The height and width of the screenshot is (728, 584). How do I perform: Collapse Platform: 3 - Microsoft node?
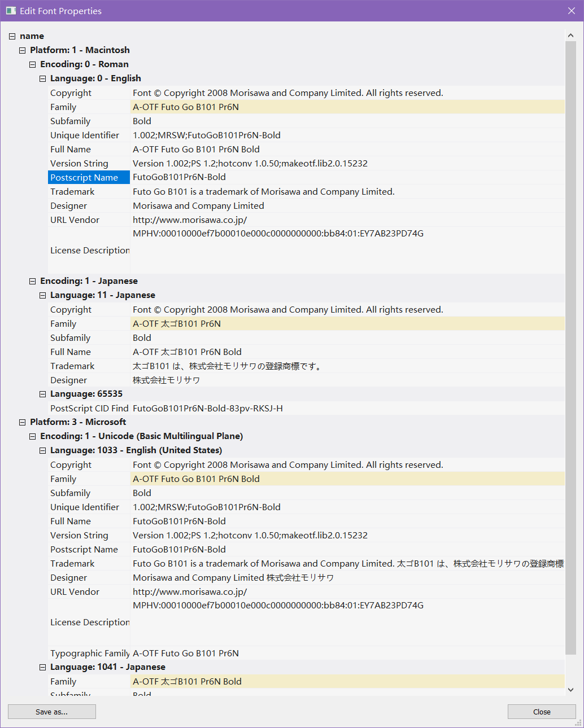point(22,422)
